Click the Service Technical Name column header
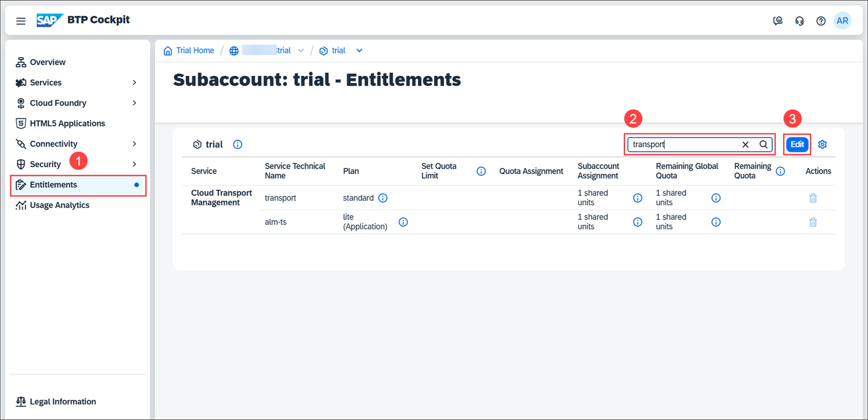868x420 pixels. (295, 171)
